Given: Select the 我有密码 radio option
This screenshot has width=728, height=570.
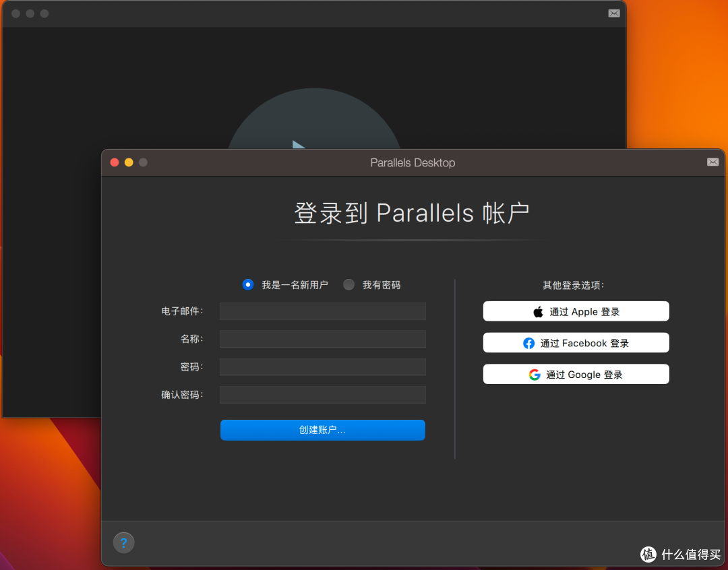Looking at the screenshot, I should [x=348, y=284].
